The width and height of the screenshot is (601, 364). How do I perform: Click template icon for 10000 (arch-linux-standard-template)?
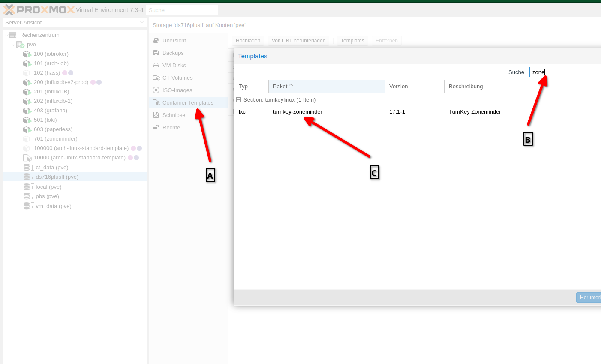(27, 158)
